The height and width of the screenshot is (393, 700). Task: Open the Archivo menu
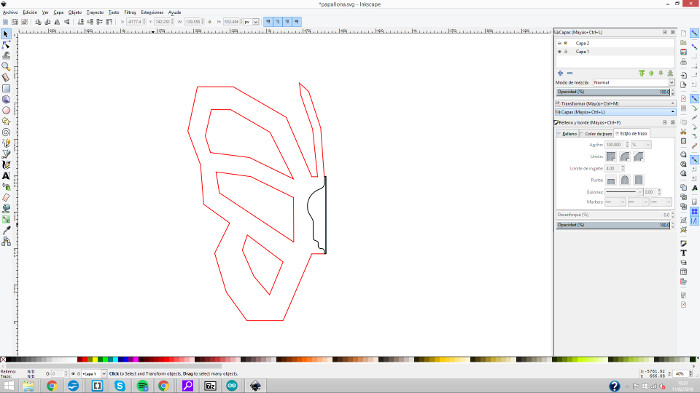coord(10,13)
